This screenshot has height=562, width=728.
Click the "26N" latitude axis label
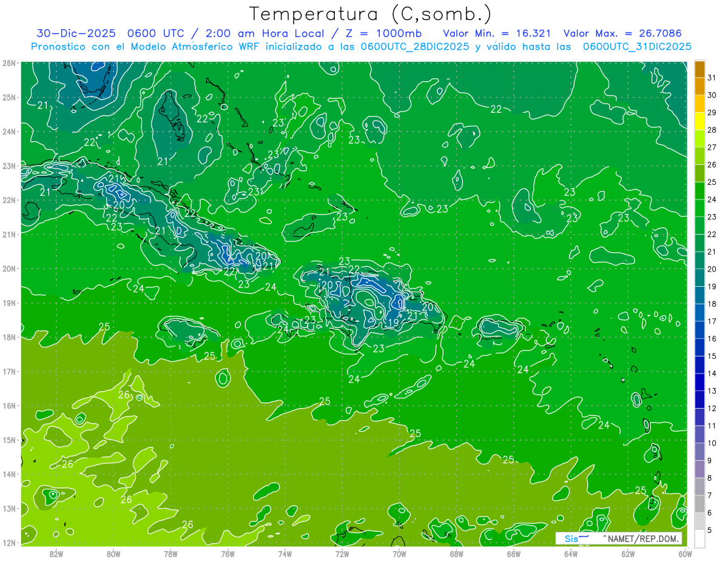click(x=9, y=63)
